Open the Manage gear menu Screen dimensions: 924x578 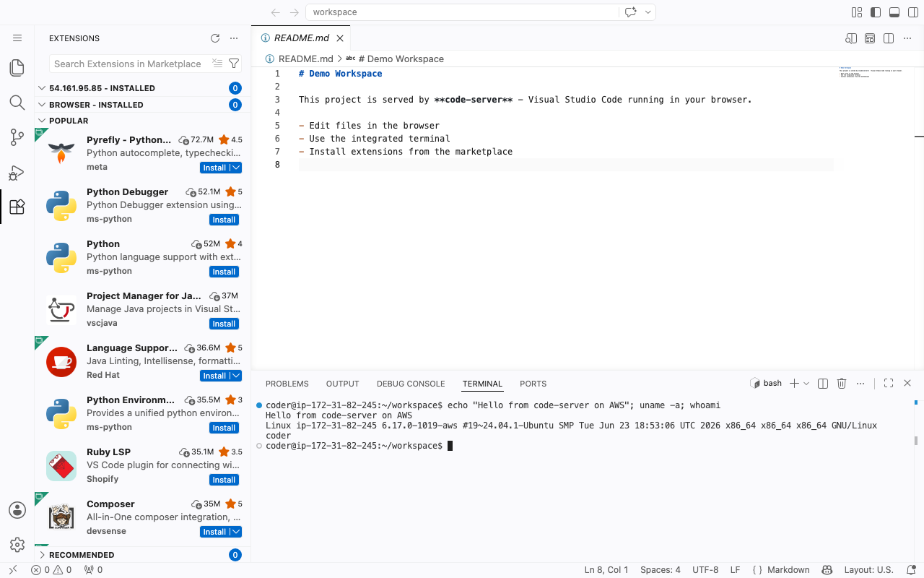17,545
